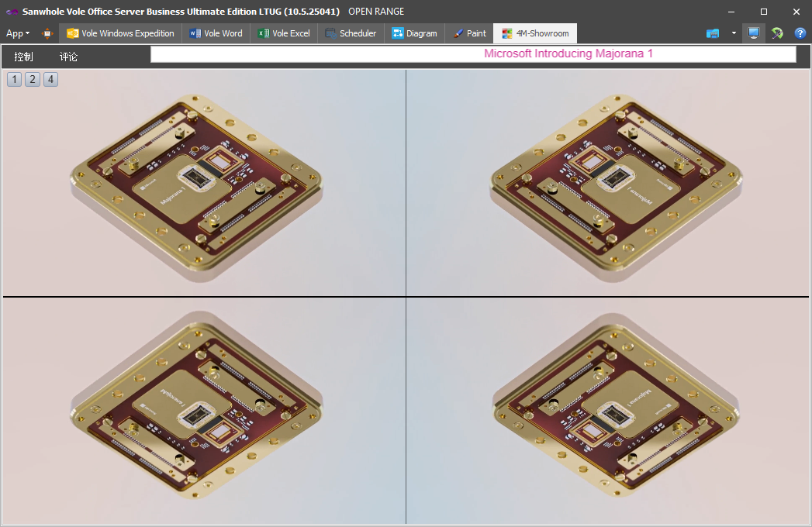The width and height of the screenshot is (812, 527).
Task: Click the Diagram tab icon
Action: 398,33
